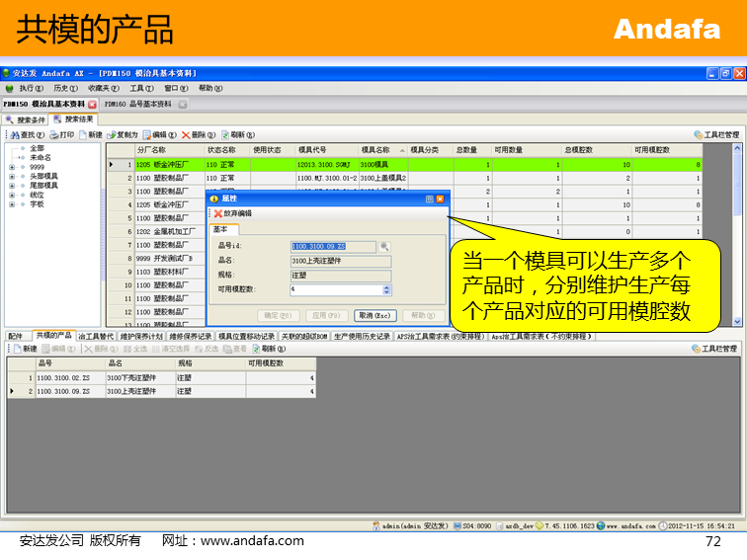Image resolution: width=747 pixels, height=560 pixels.
Task: Open 工具栏管理 at top right toolbar
Action: tap(715, 134)
